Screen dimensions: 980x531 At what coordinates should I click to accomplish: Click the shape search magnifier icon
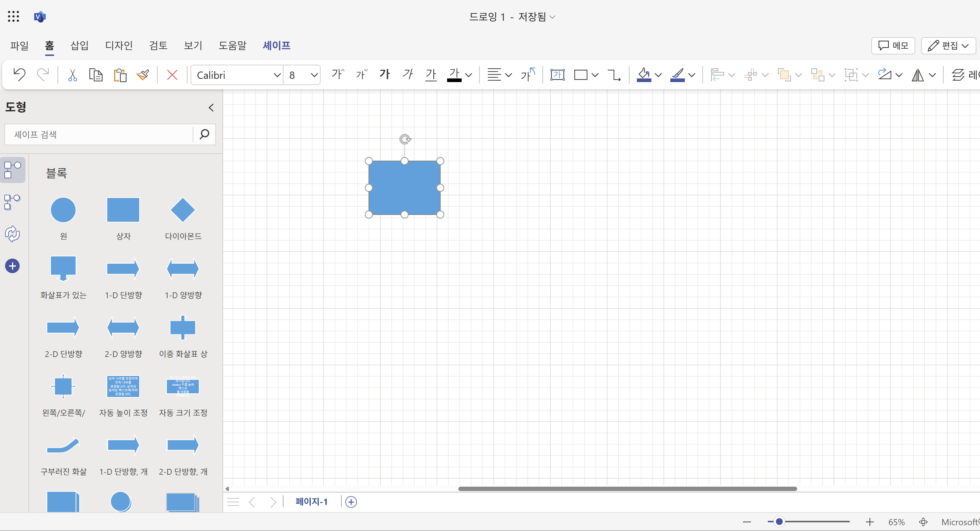[x=204, y=134]
